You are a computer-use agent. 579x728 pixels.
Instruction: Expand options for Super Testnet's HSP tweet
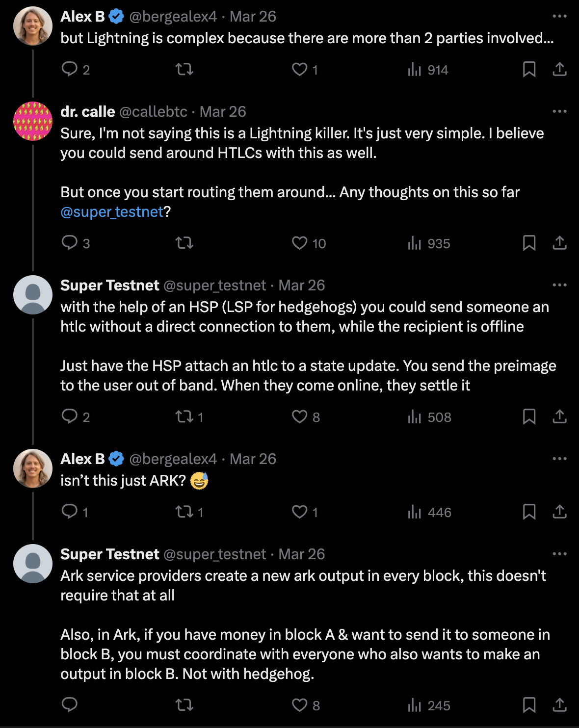(x=559, y=285)
